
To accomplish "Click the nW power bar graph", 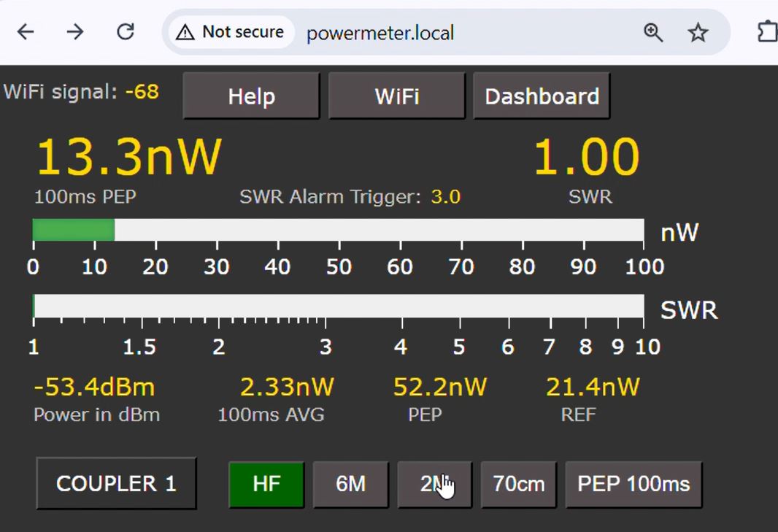I will [x=338, y=230].
